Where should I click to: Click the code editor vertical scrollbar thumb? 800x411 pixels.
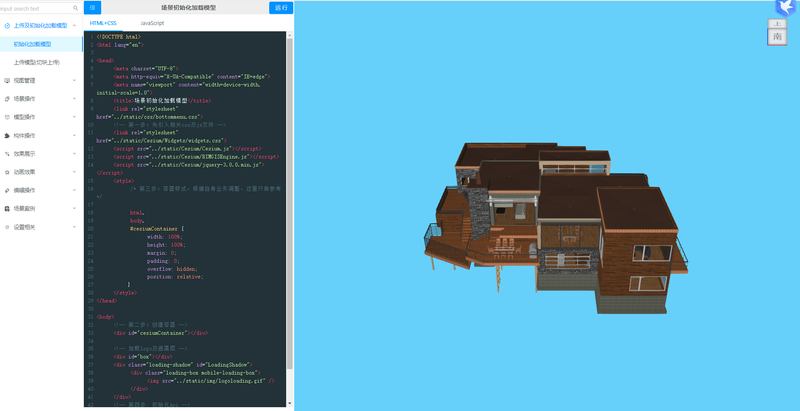pos(289,204)
